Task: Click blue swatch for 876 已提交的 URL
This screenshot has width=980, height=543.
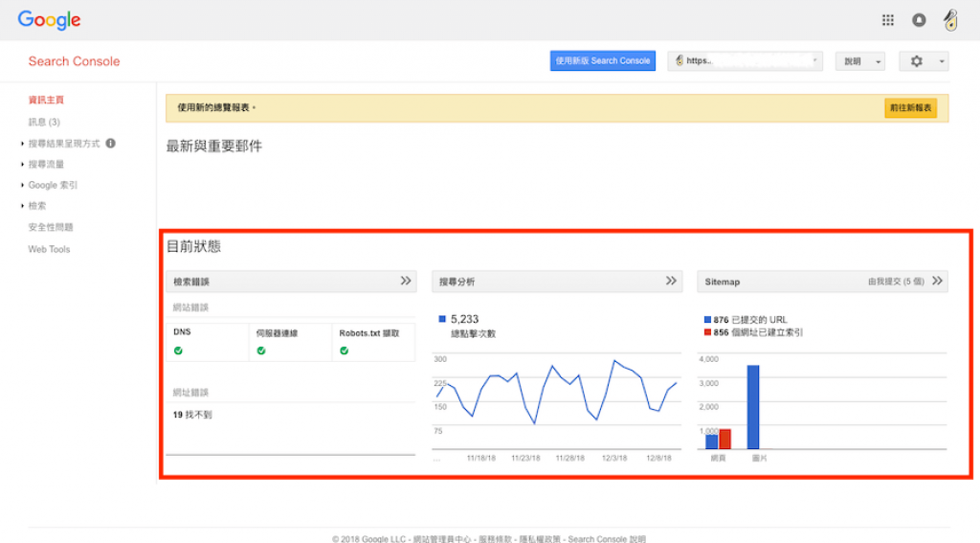Action: pos(707,320)
